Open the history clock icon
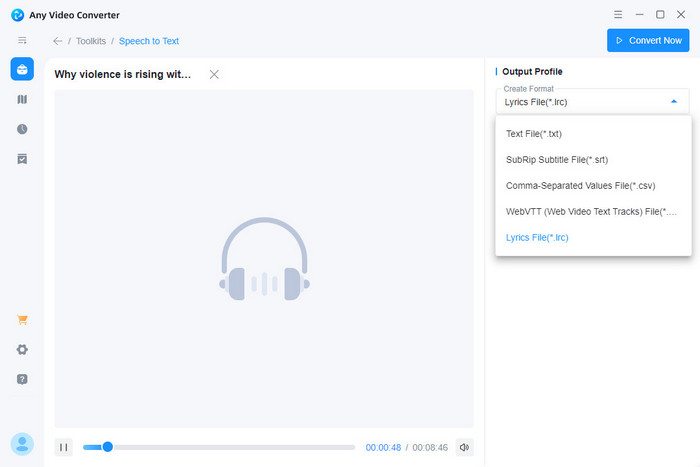 [22, 129]
